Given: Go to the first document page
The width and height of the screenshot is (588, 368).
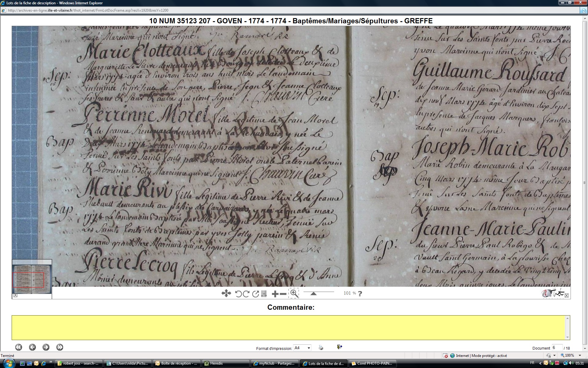Looking at the screenshot, I should (19, 347).
